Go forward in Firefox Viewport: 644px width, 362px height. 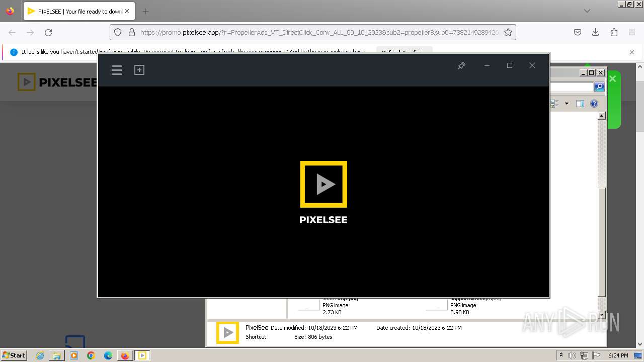[x=30, y=32]
